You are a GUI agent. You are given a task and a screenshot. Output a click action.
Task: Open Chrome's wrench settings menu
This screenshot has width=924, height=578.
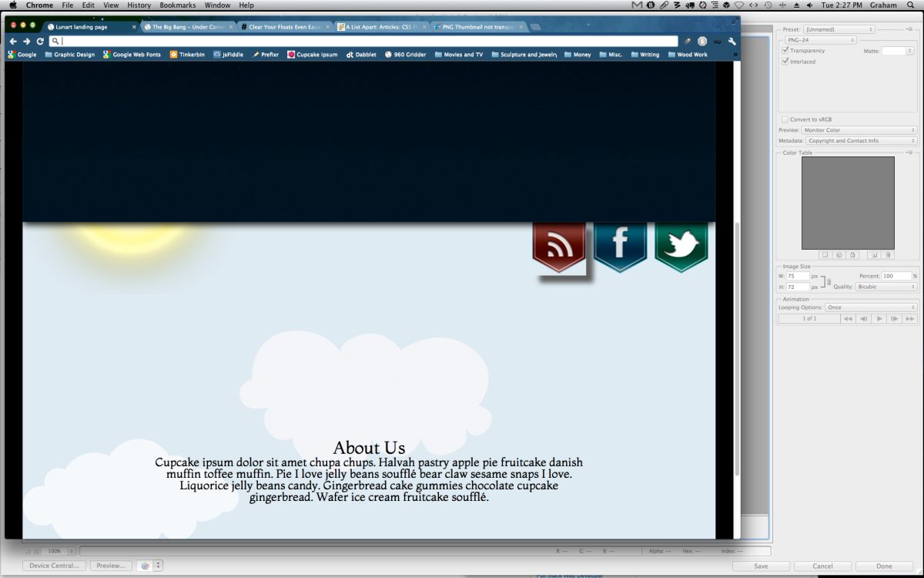click(x=732, y=41)
